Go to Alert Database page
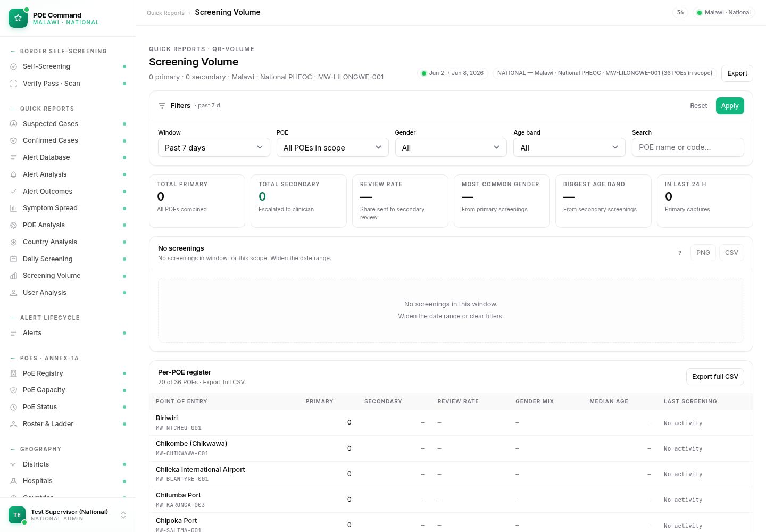The image size is (766, 532). coord(68,157)
